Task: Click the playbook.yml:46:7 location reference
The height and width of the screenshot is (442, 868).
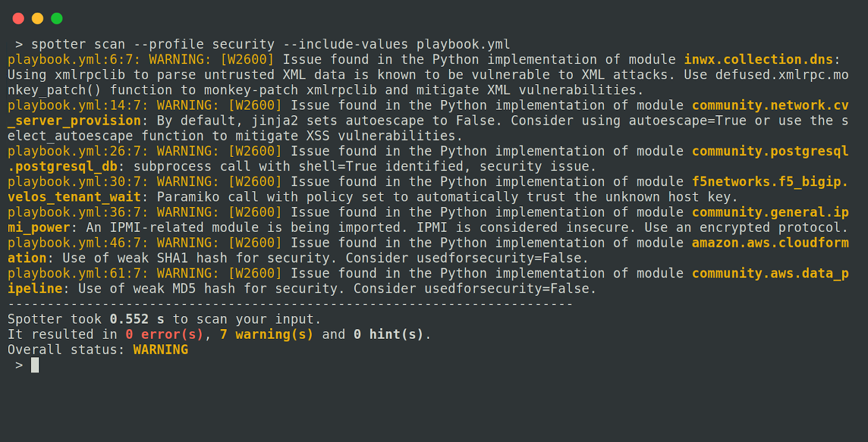Action: tap(74, 243)
